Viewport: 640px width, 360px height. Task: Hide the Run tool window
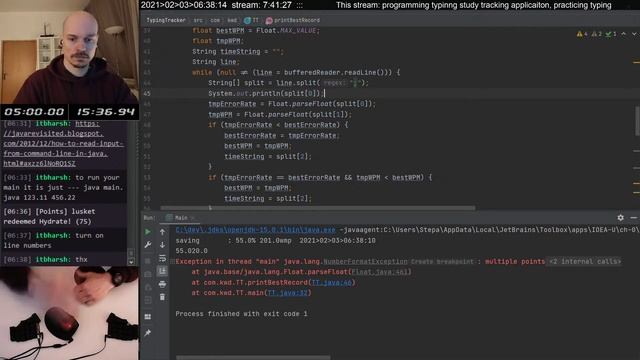pyautogui.click(x=633, y=218)
